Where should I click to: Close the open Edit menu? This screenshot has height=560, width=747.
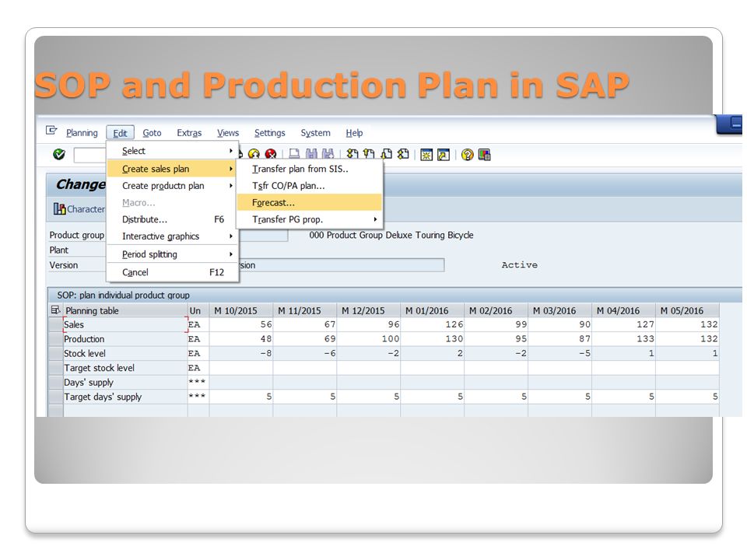[x=120, y=133]
